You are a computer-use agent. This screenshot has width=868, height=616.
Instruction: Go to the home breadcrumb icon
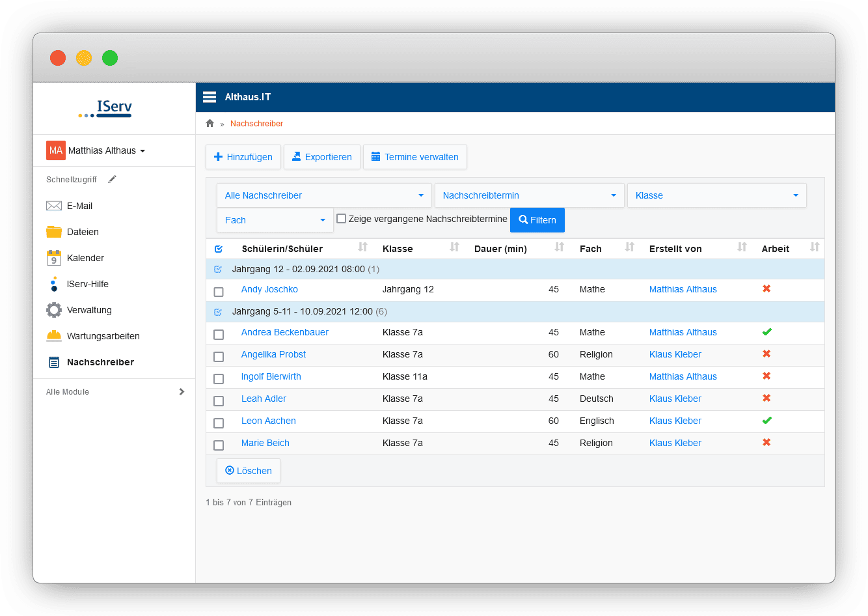click(210, 123)
